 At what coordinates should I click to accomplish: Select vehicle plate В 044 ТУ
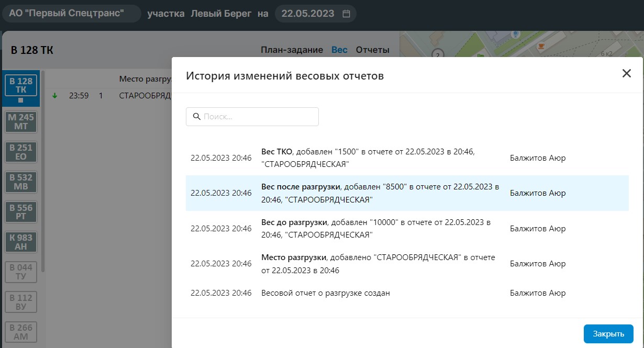[21, 272]
